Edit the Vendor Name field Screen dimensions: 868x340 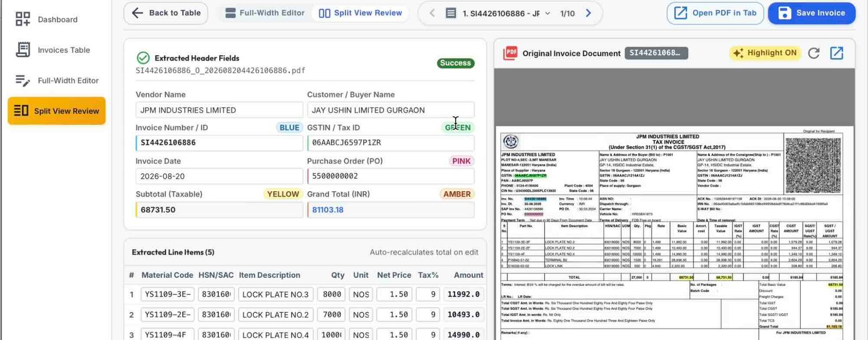click(x=219, y=110)
